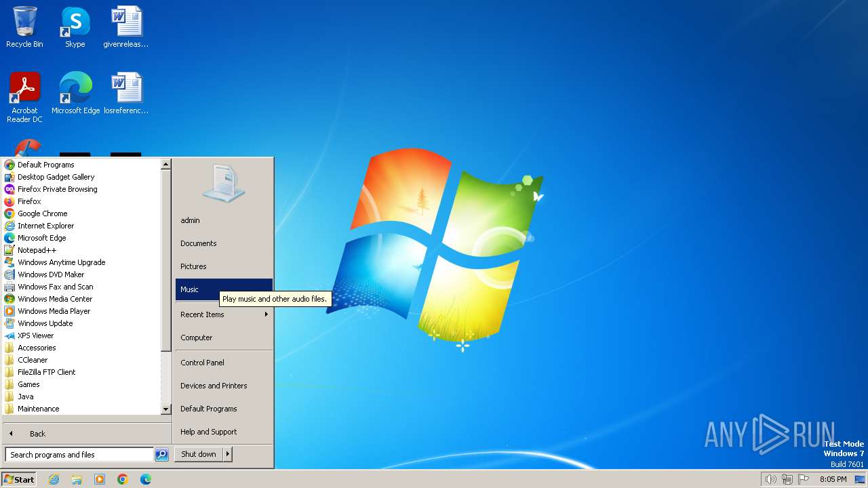Select the Recycle Bin desktop icon
This screenshot has height=488, width=868.
[x=24, y=28]
